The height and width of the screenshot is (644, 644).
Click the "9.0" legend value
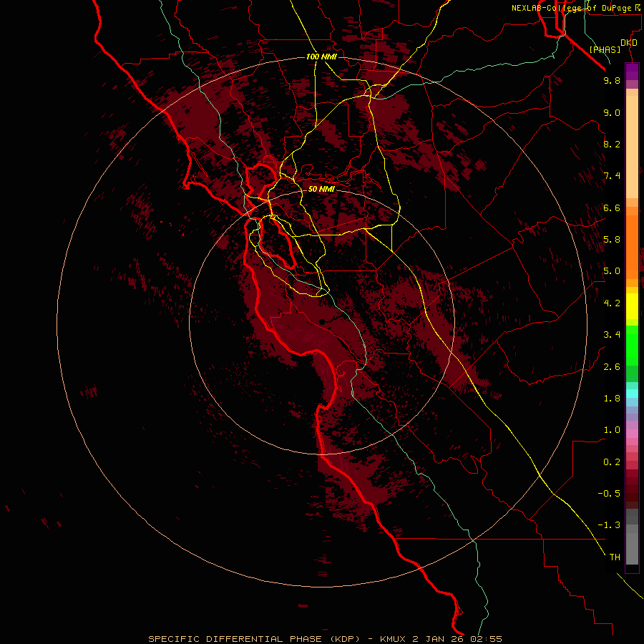click(612, 112)
